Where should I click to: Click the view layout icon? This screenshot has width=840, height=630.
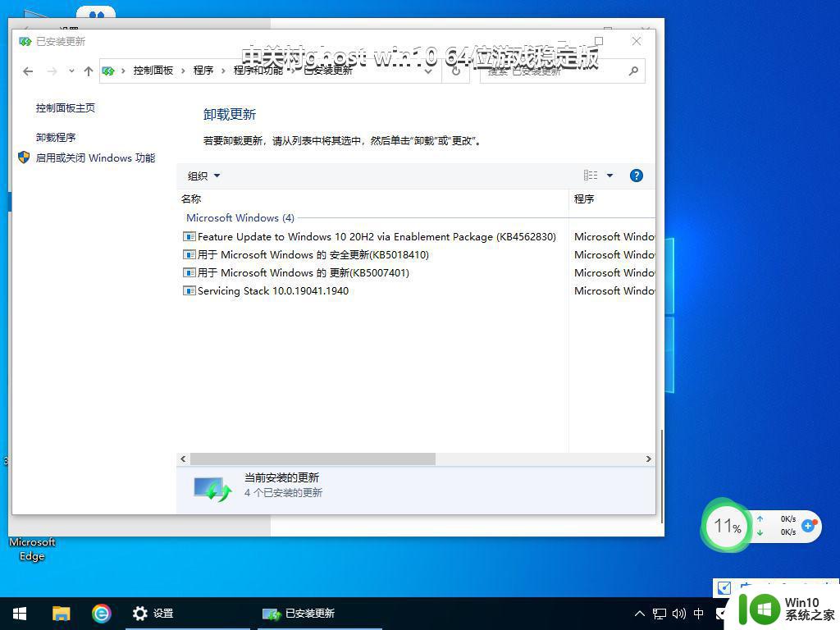pos(591,176)
